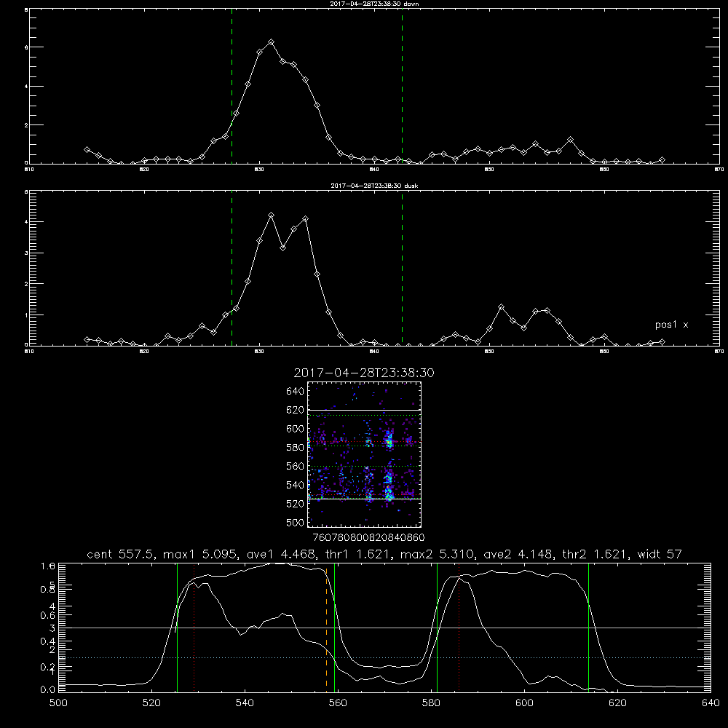Click the '540' label on the bottom plot x-axis

(x=245, y=703)
